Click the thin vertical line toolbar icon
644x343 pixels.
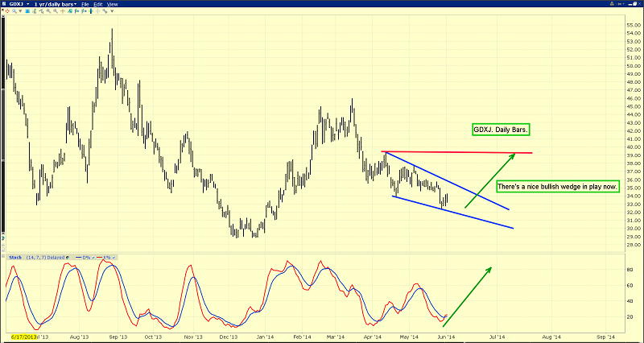coord(97,11)
